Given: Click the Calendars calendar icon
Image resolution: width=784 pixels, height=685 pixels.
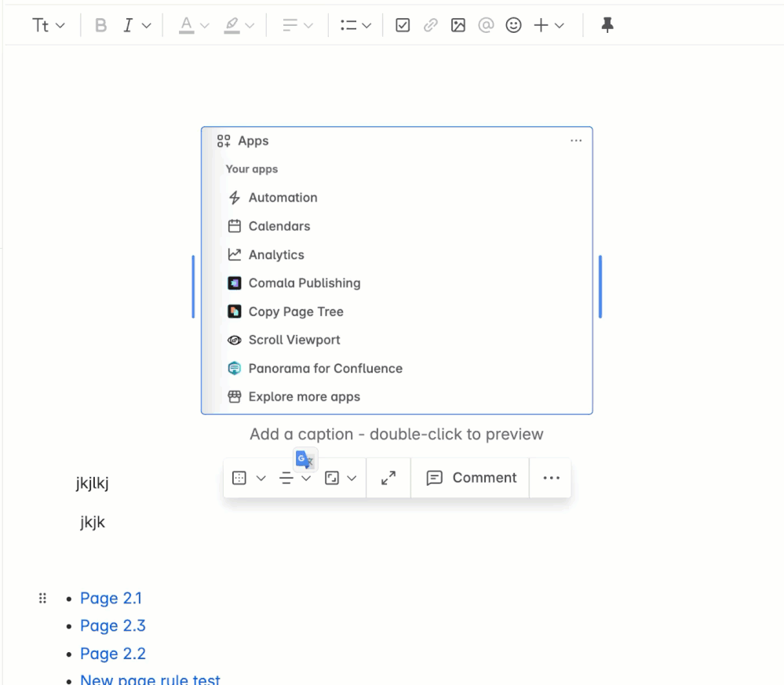Looking at the screenshot, I should click(235, 226).
